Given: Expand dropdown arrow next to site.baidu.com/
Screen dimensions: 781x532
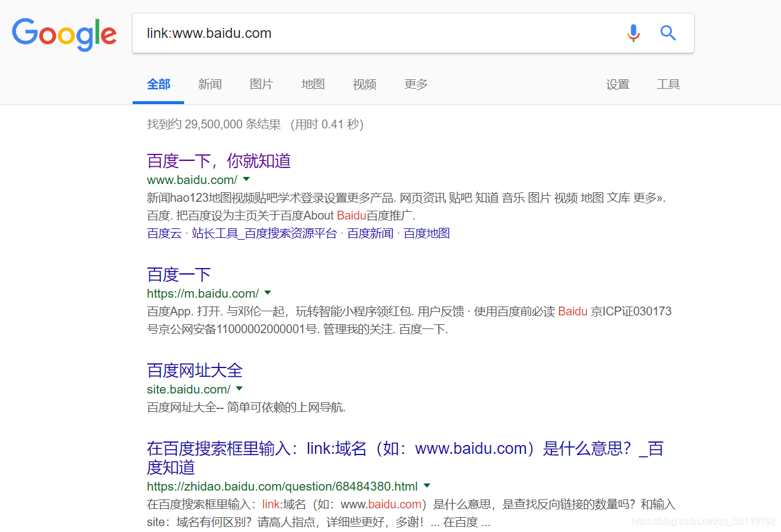Looking at the screenshot, I should (x=239, y=389).
